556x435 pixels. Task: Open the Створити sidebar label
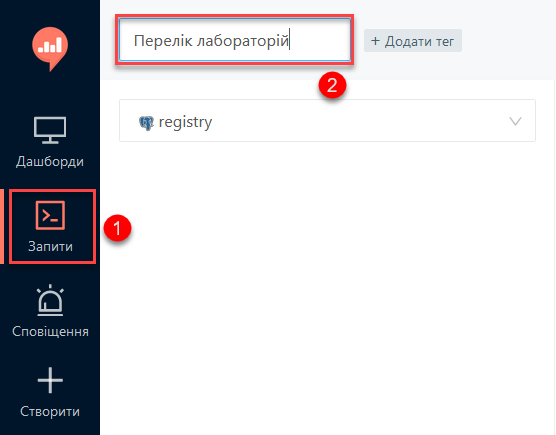pos(50,412)
